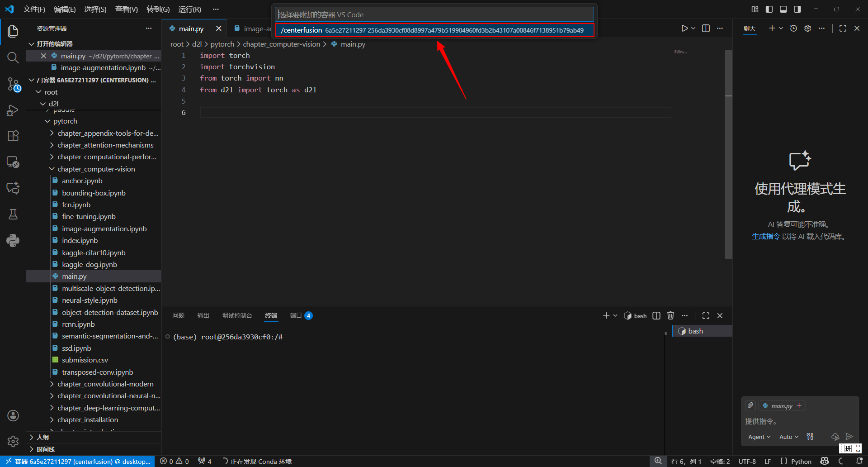The image size is (868, 467).
Task: Split the terminal pane
Action: [x=656, y=316]
